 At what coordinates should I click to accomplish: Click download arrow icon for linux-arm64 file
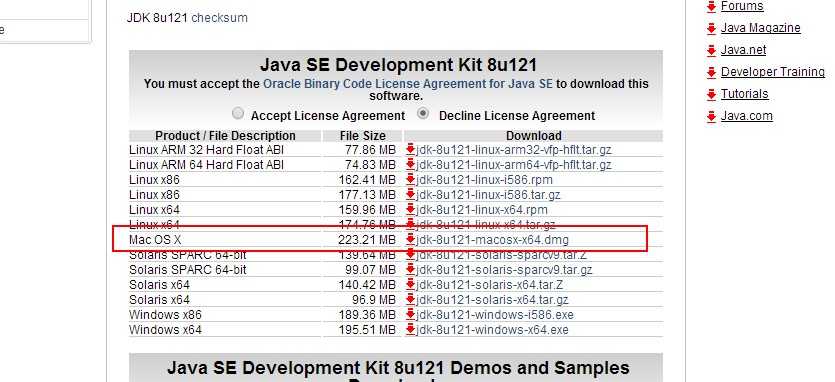pyautogui.click(x=410, y=165)
